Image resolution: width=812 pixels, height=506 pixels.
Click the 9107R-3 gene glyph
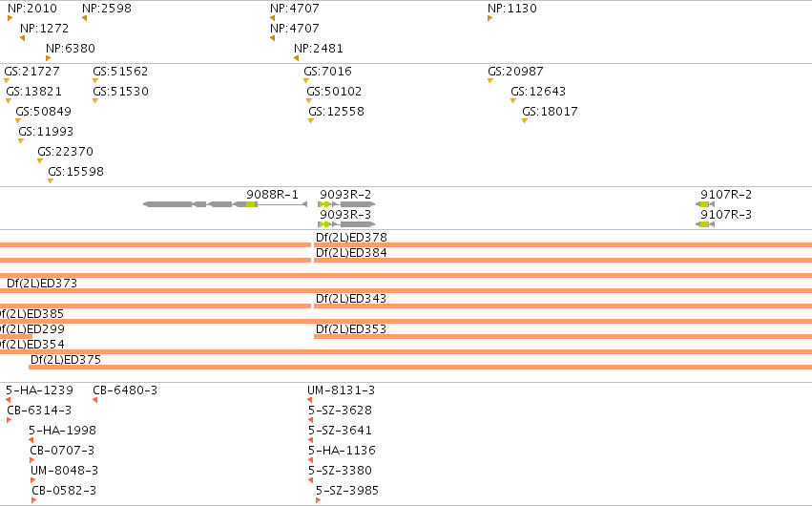pos(705,224)
